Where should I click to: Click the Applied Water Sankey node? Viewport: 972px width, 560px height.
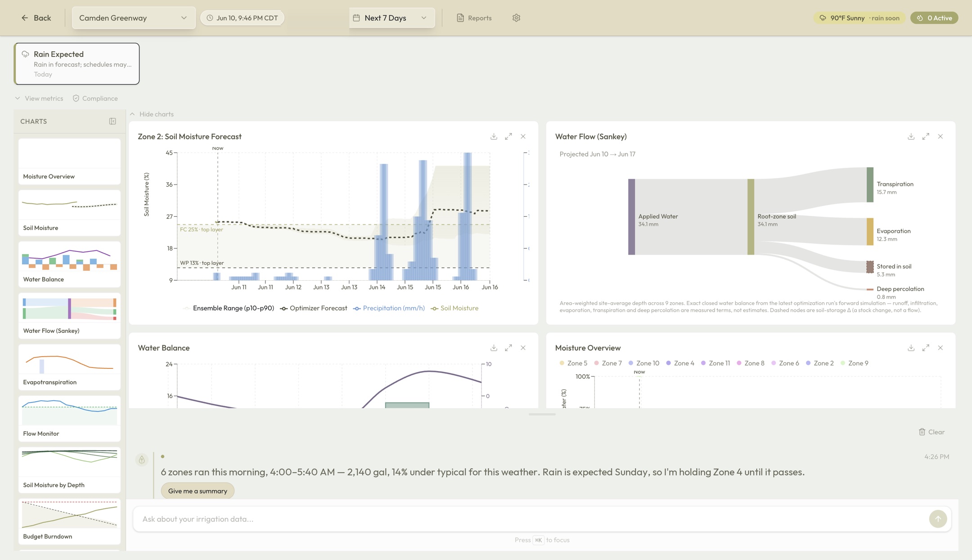click(632, 217)
